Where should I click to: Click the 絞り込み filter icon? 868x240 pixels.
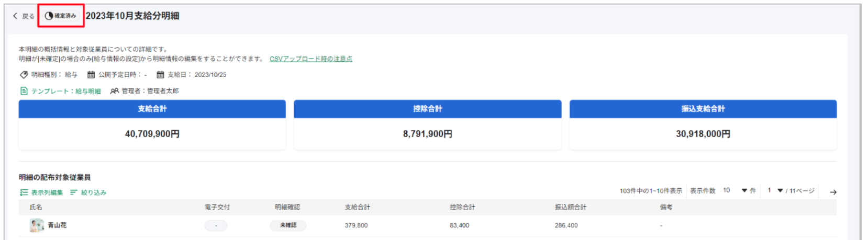[74, 192]
